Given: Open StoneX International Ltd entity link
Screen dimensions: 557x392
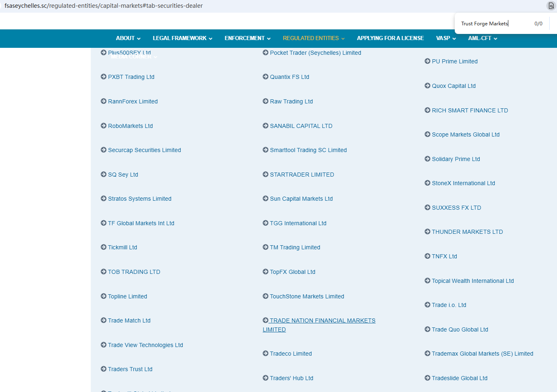Looking at the screenshot, I should pyautogui.click(x=463, y=183).
